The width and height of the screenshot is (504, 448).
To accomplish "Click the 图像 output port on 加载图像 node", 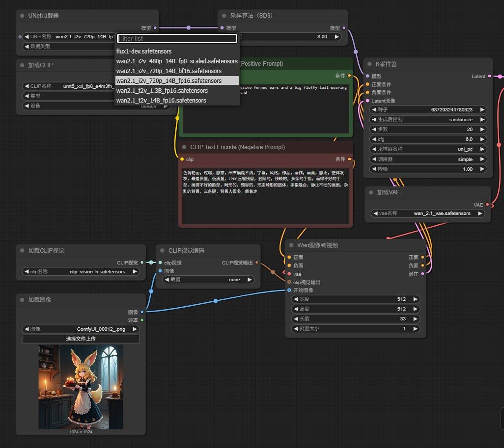I will pyautogui.click(x=142, y=312).
